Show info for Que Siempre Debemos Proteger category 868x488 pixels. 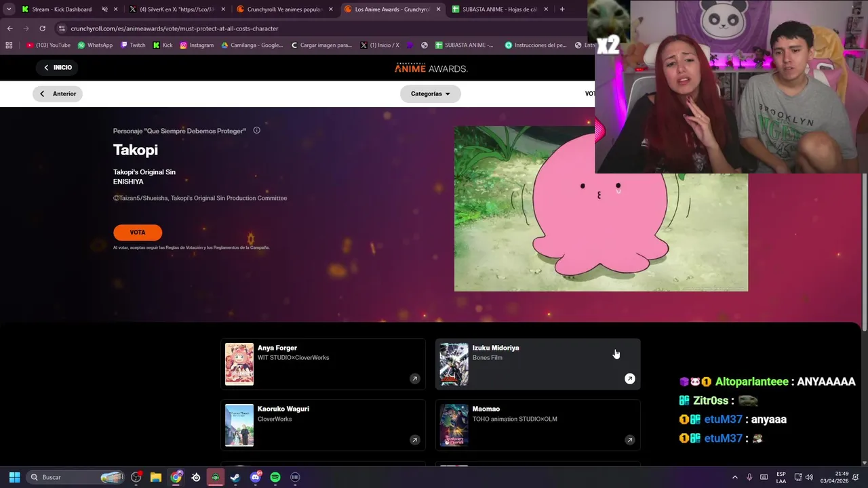pos(256,130)
